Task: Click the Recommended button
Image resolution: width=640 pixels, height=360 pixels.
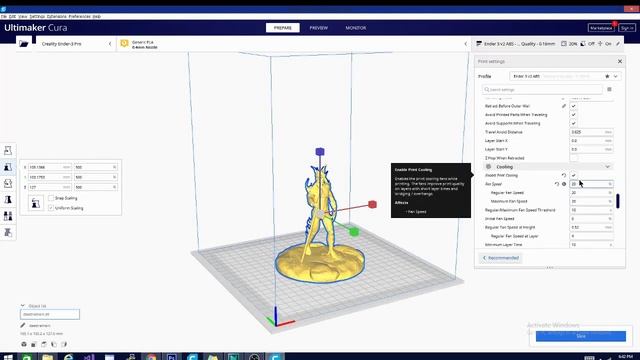Action: 501,258
